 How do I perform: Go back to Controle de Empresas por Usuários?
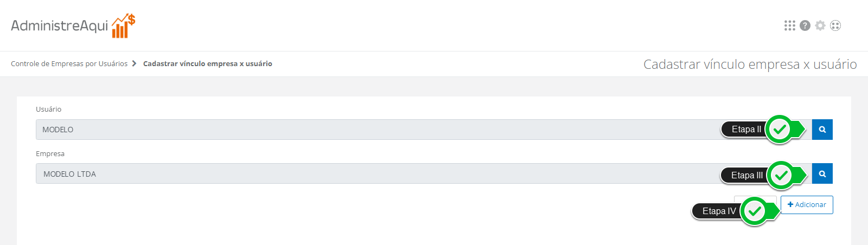(69, 63)
